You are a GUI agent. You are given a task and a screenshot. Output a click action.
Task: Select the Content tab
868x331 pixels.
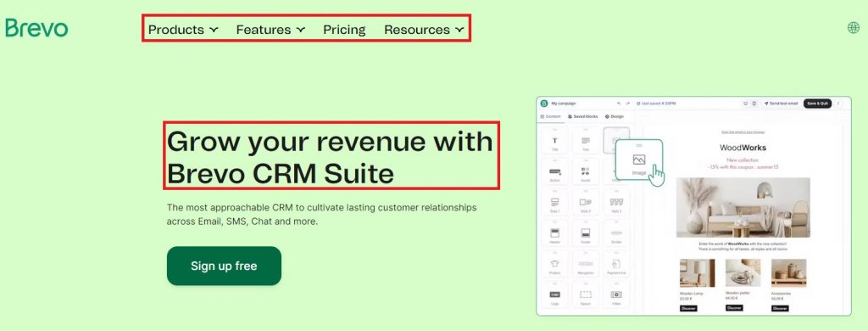click(x=550, y=116)
